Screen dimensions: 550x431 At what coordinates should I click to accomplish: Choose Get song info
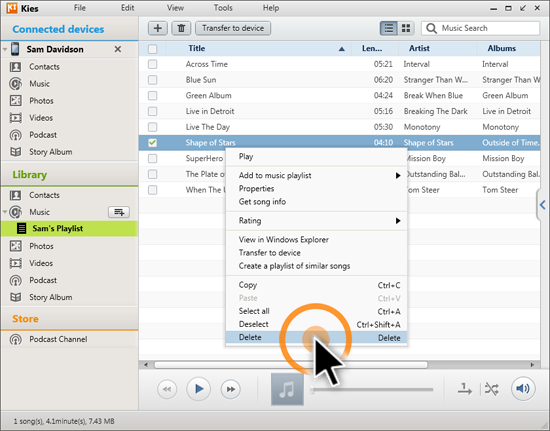pos(316,202)
